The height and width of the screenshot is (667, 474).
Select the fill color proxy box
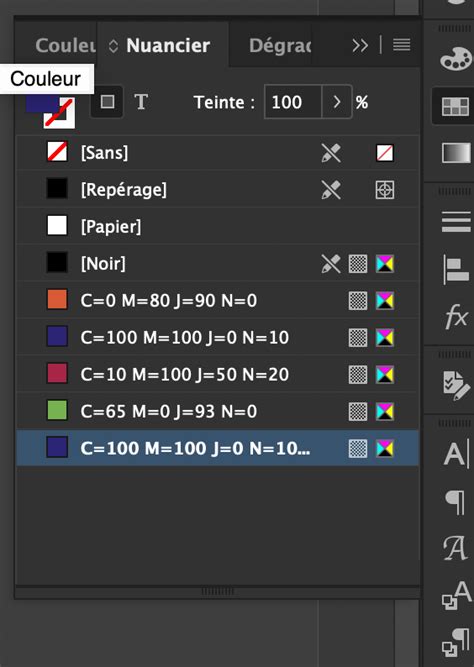tap(41, 104)
